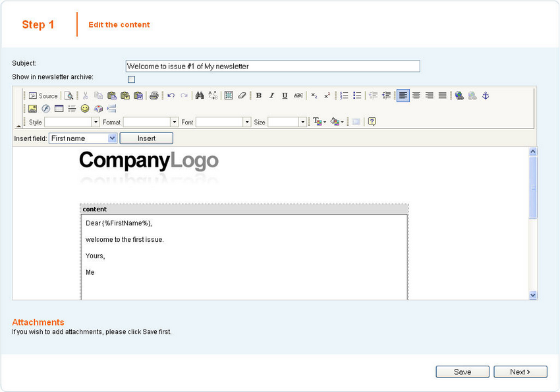This screenshot has width=560, height=392.
Task: Insert a horizontal line
Action: [x=72, y=109]
